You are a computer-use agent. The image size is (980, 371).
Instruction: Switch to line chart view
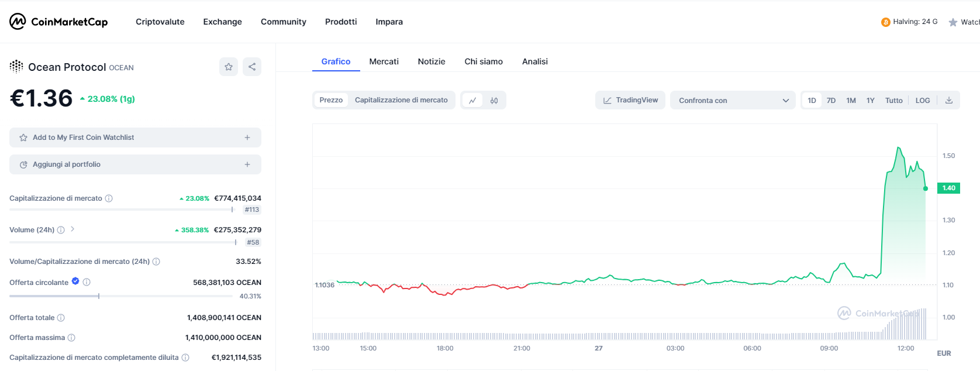tap(472, 101)
